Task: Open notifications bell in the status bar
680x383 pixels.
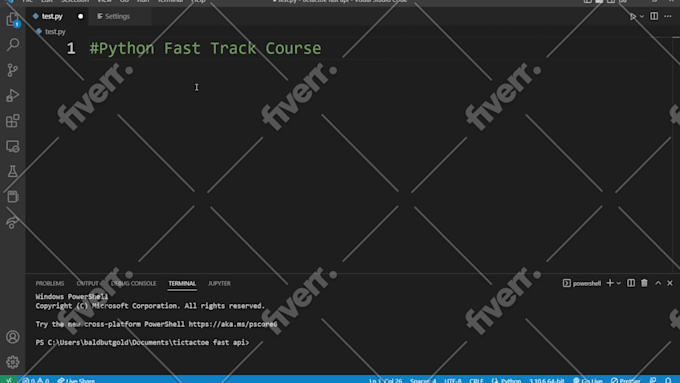Action: 668,380
